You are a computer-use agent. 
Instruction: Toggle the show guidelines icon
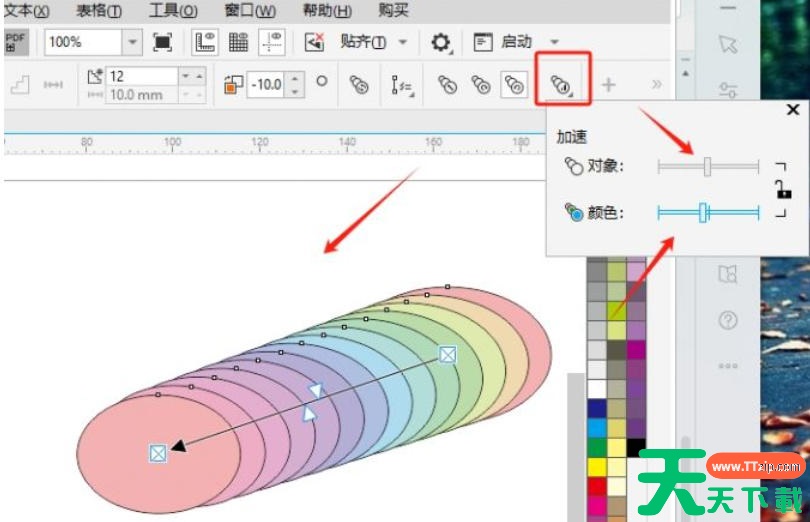(x=271, y=42)
